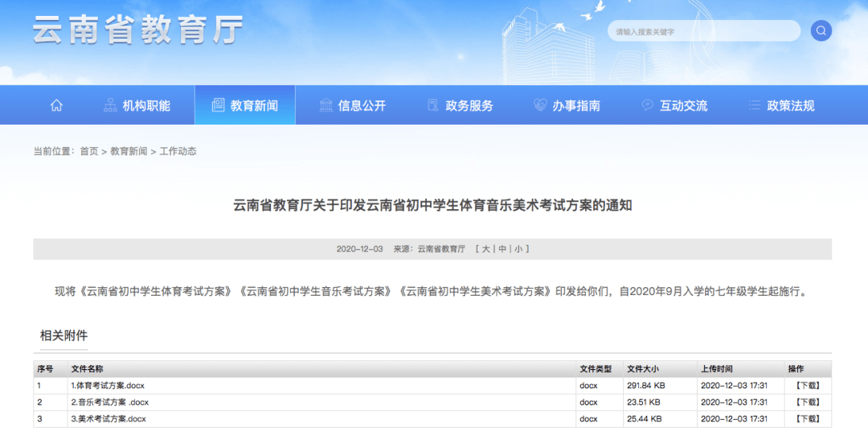
Task: Download 1.体育考试方案.docx via 下载 link
Action: click(807, 385)
